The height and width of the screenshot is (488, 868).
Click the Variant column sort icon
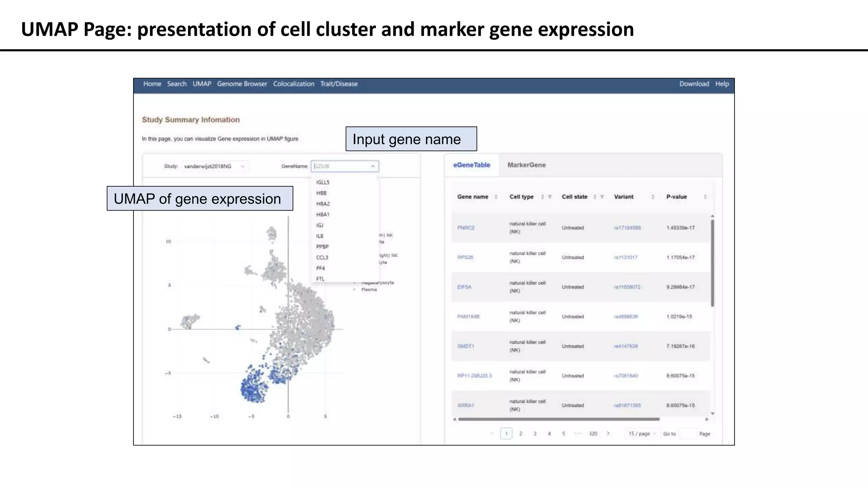(653, 197)
